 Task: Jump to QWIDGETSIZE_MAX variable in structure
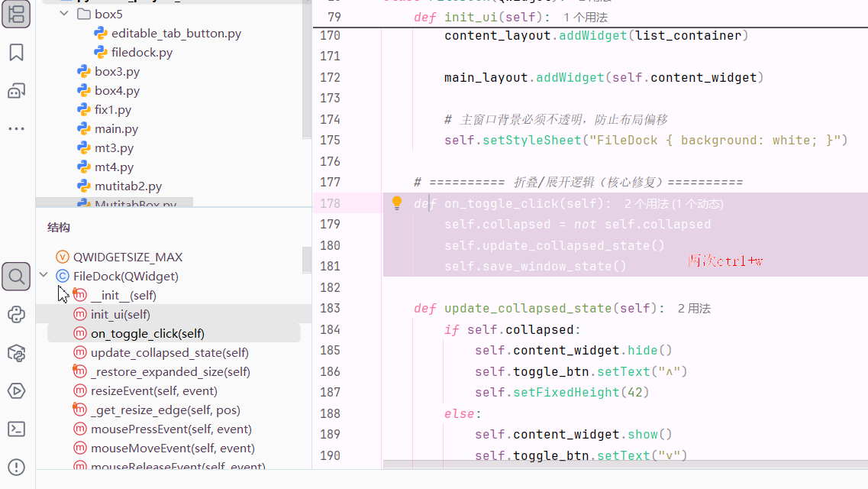pos(128,257)
